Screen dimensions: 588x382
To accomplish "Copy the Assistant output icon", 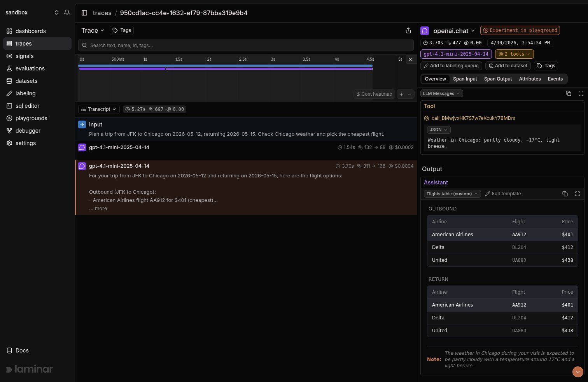I will point(565,194).
